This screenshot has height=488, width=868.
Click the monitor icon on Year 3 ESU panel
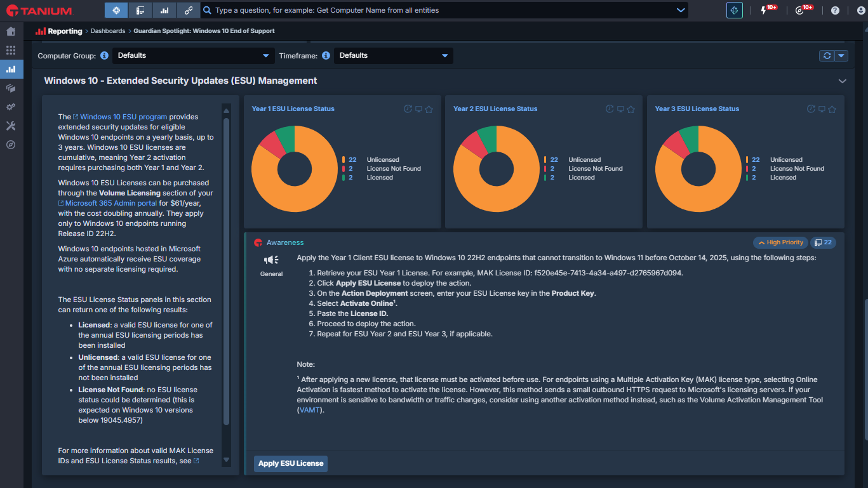[x=822, y=109]
